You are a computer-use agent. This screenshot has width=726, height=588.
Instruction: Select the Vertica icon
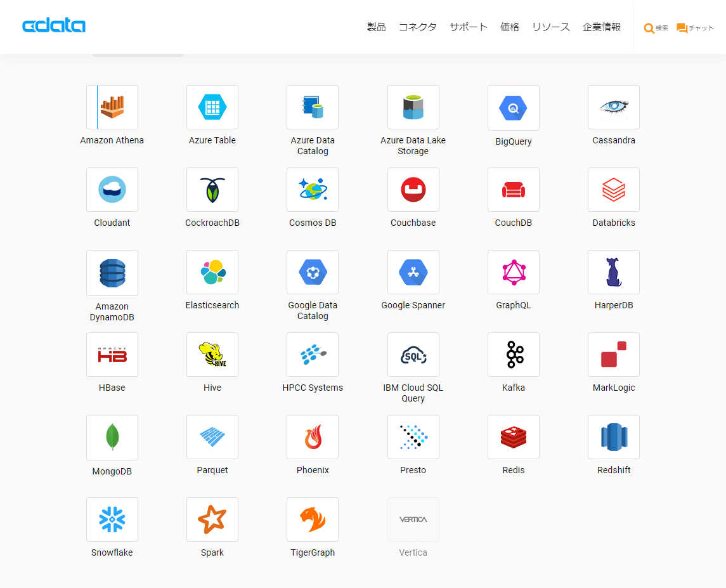pyautogui.click(x=413, y=519)
